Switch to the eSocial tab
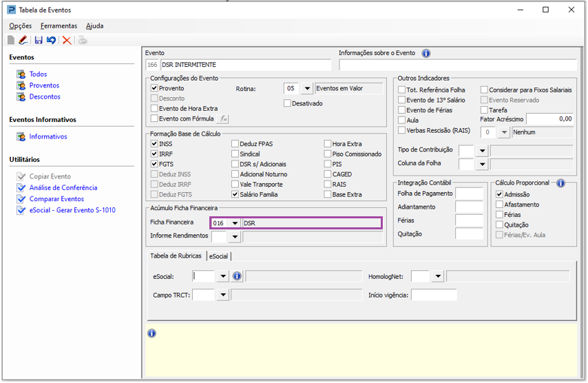Viewport: 588px width, 383px height. pos(218,256)
